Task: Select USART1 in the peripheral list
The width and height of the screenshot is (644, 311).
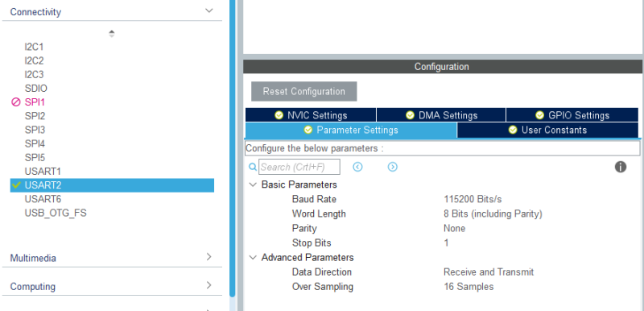Action: tap(43, 172)
